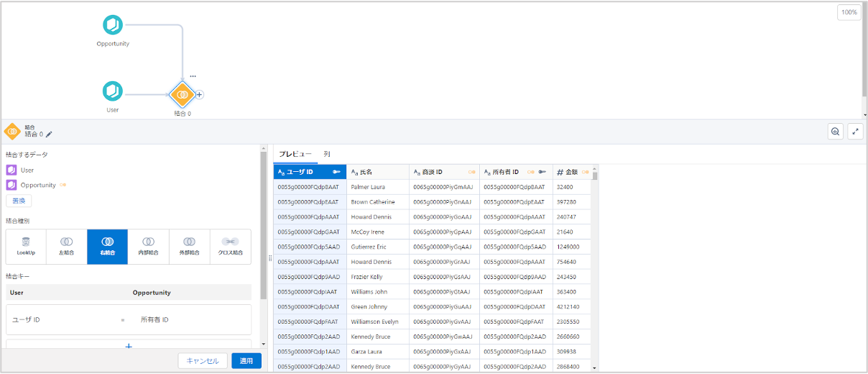Image resolution: width=868 pixels, height=374 pixels.
Task: Select the 商談 ID column header
Action: tap(444, 172)
